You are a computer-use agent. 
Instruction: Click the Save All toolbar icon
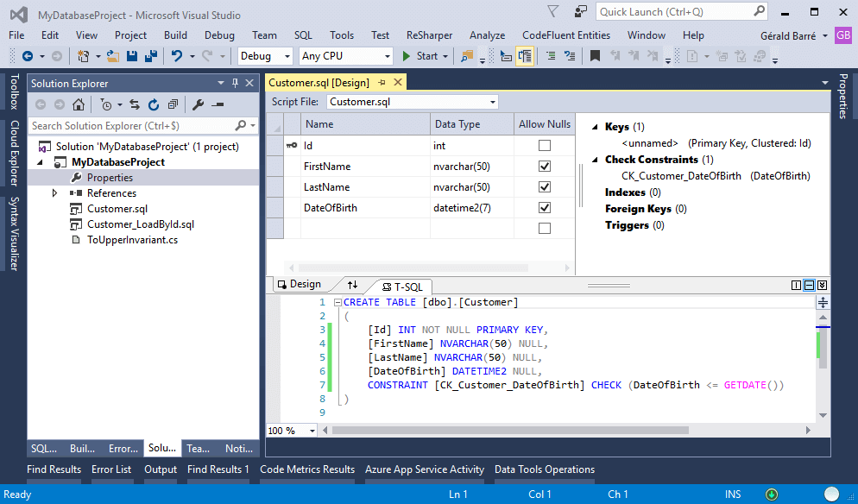click(151, 56)
